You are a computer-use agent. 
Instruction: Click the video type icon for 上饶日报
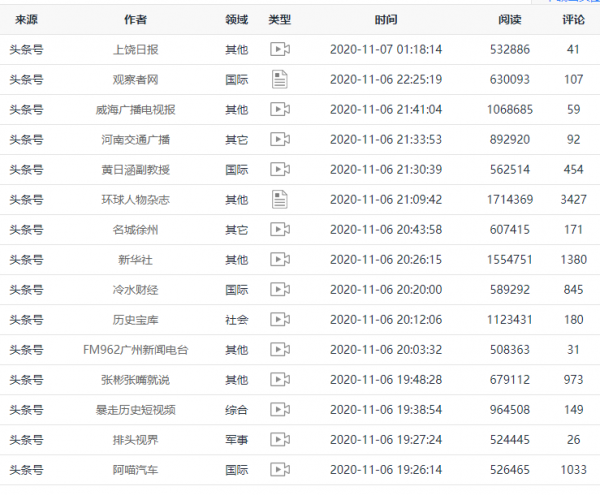click(280, 49)
